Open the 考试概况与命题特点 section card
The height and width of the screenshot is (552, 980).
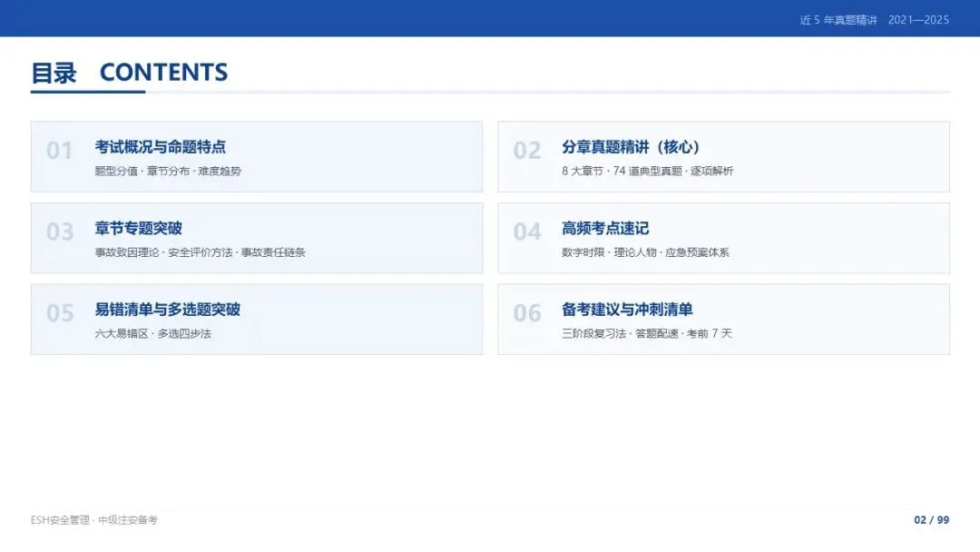pyautogui.click(x=256, y=156)
